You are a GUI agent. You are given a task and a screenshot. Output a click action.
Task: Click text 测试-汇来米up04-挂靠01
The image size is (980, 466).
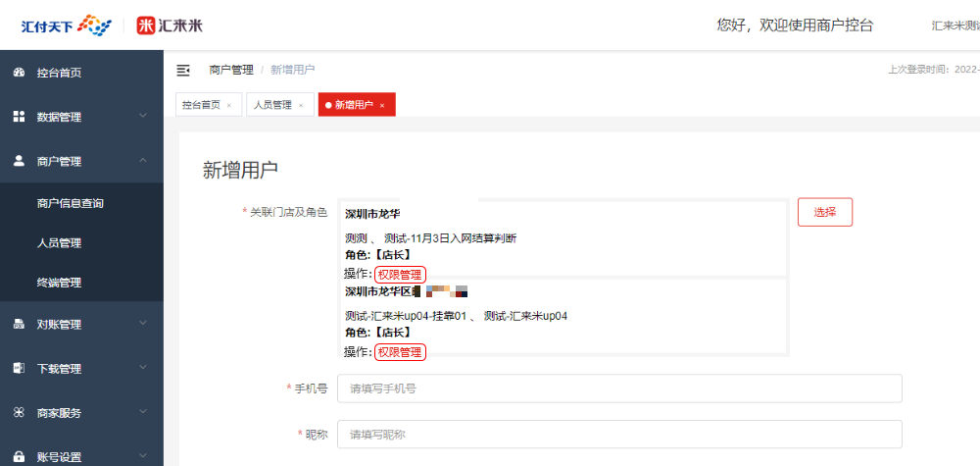point(407,316)
